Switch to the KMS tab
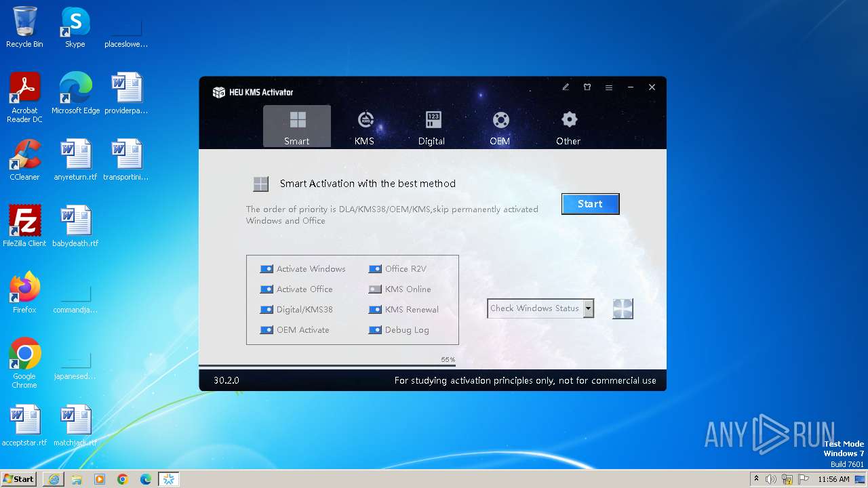 (x=365, y=127)
